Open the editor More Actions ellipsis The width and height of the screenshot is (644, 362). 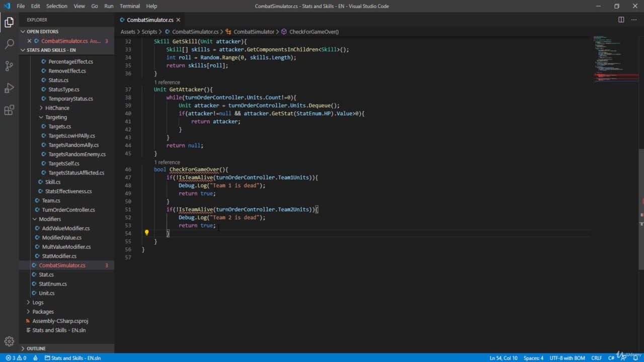pyautogui.click(x=633, y=20)
